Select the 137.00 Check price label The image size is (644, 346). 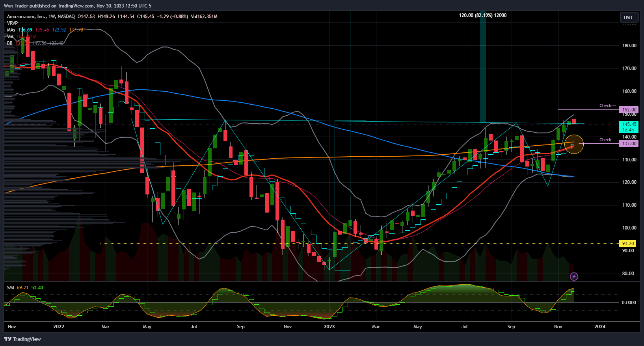tap(629, 144)
